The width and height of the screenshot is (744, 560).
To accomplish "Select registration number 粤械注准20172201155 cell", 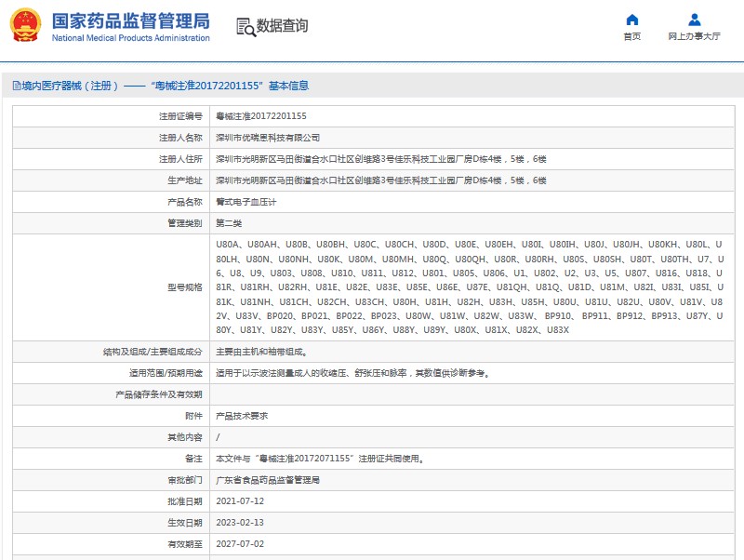I will [261, 116].
